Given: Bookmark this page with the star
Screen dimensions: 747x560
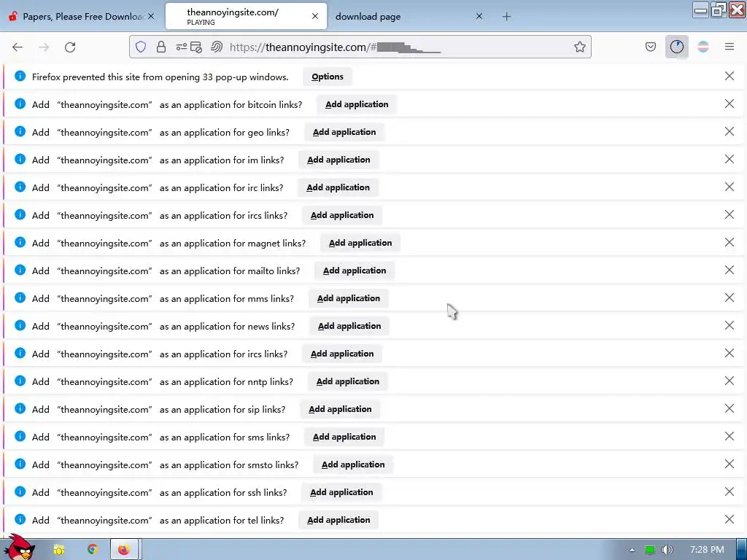Looking at the screenshot, I should [x=579, y=47].
